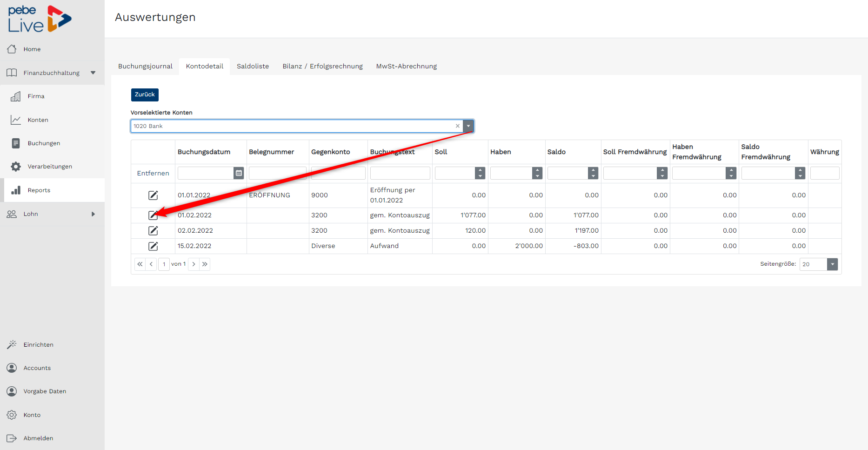
Task: Edit the 15.02.2022 Aufwand booking row
Action: click(153, 246)
